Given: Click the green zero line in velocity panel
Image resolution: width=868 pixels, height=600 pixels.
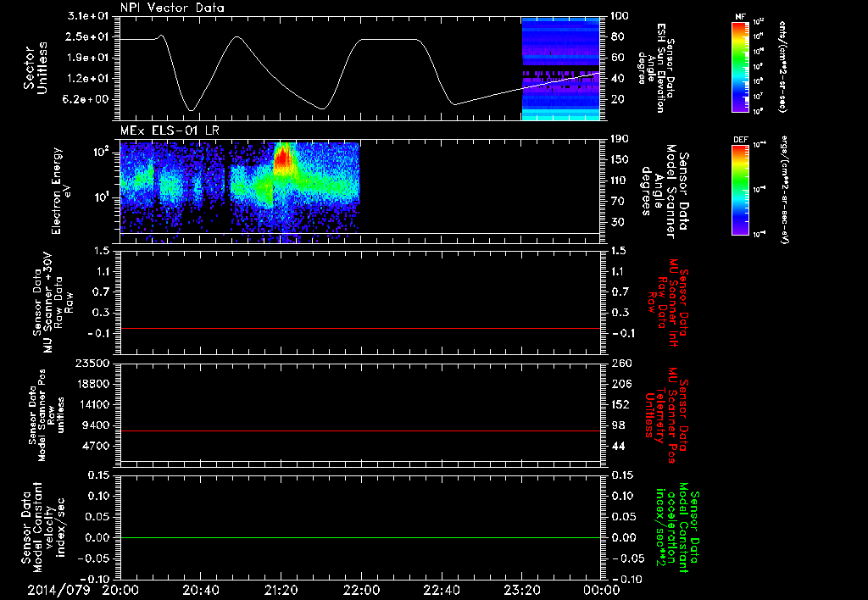Looking at the screenshot, I should click(359, 537).
